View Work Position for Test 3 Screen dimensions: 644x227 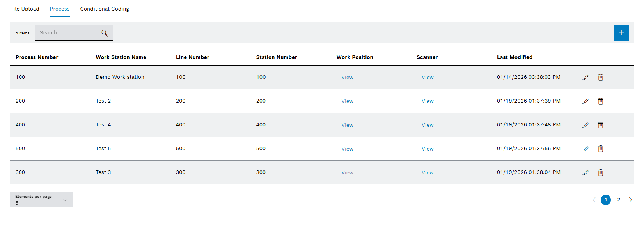point(348,173)
